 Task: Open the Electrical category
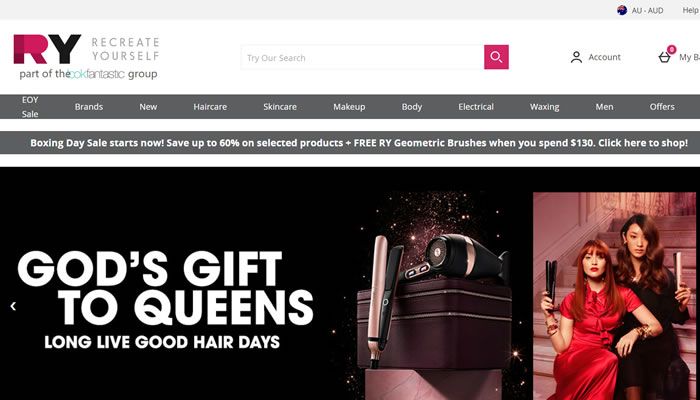click(476, 107)
